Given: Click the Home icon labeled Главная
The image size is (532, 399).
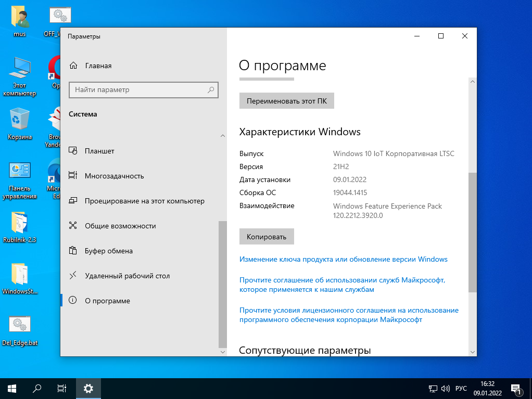Looking at the screenshot, I should [x=73, y=66].
